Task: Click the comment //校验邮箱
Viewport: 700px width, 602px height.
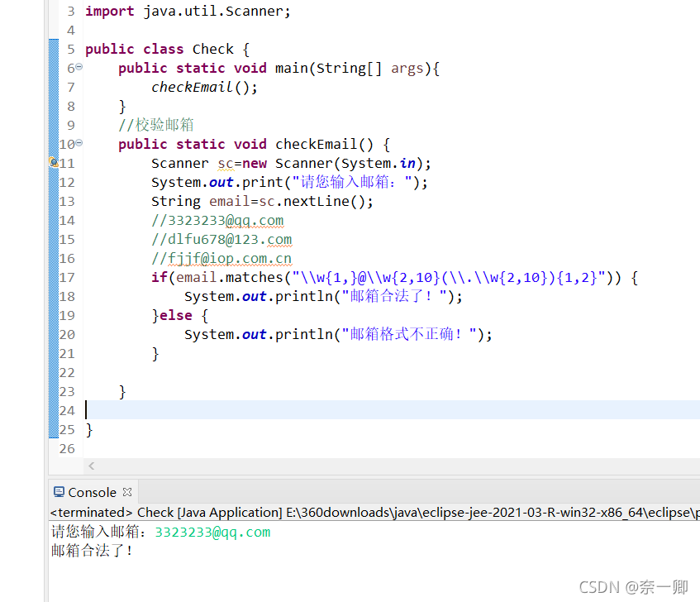Action: [x=156, y=125]
